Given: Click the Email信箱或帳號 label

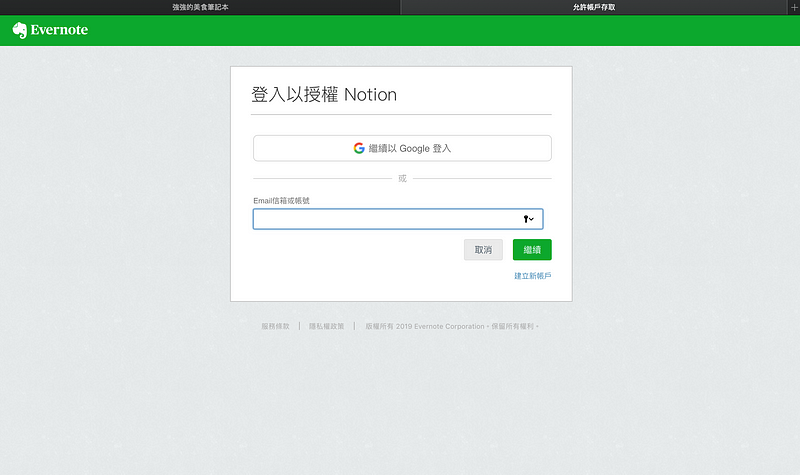Looking at the screenshot, I should click(x=281, y=201).
